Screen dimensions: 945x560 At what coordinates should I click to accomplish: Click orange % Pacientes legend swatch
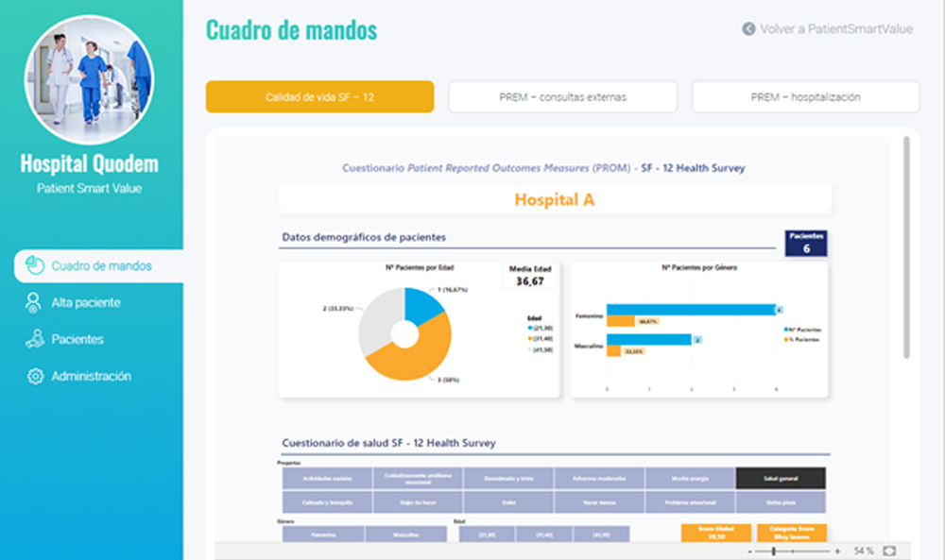click(785, 340)
